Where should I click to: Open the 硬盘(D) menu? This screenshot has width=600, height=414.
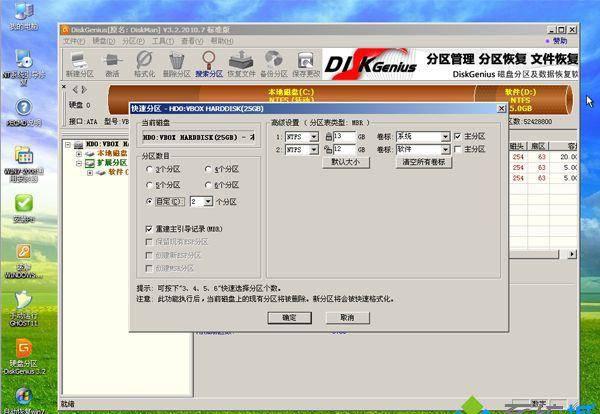[x=103, y=41]
